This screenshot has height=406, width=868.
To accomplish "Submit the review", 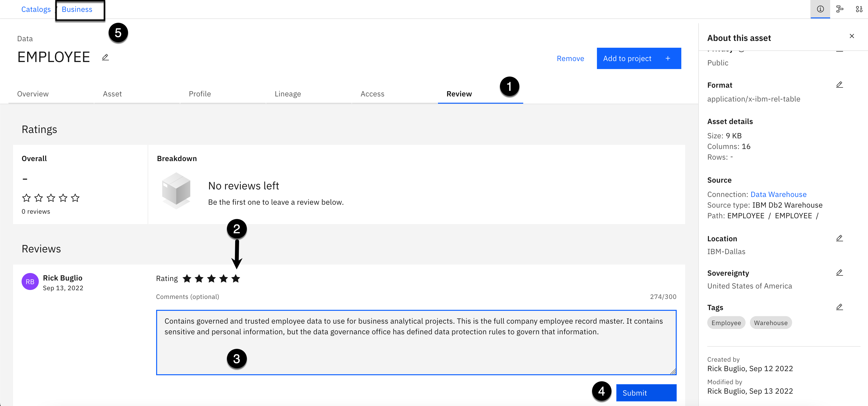I will (646, 392).
